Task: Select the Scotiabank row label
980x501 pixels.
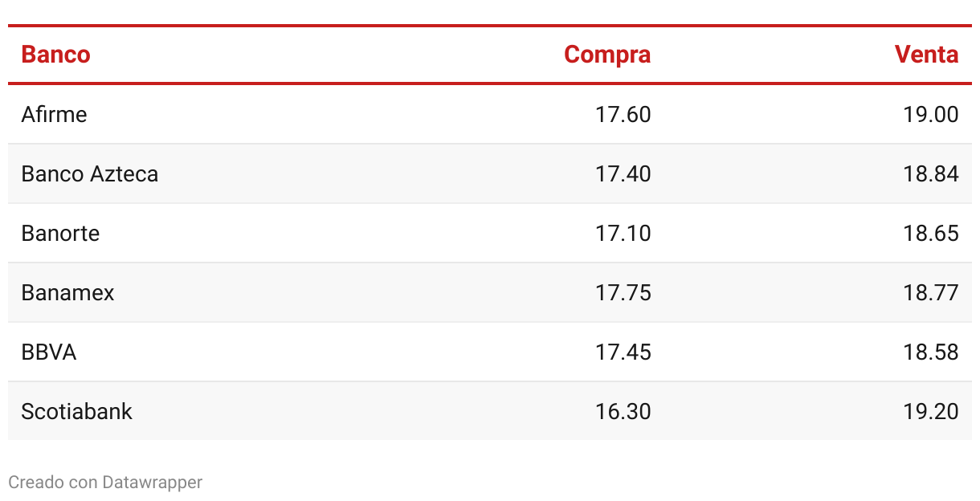Action: [x=77, y=411]
